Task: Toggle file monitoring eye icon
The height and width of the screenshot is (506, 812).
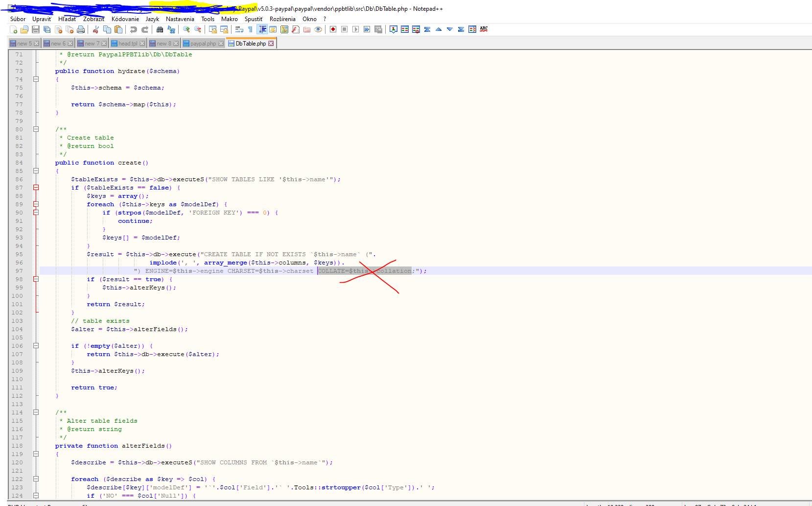Action: [318, 29]
